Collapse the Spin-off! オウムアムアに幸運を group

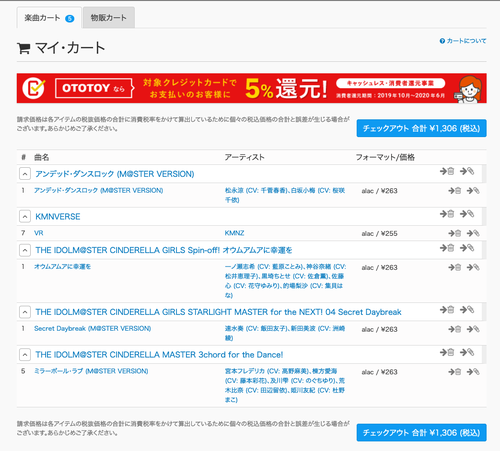25,250
